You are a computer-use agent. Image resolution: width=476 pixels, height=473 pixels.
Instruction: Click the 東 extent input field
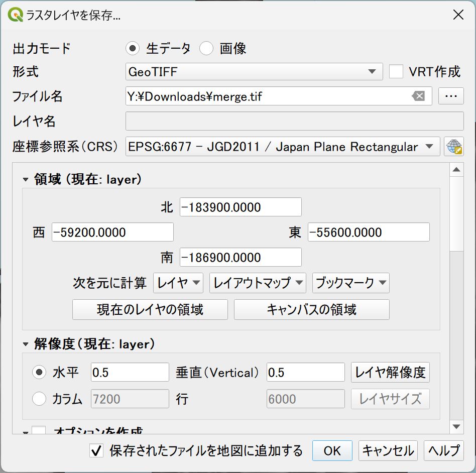click(x=369, y=232)
